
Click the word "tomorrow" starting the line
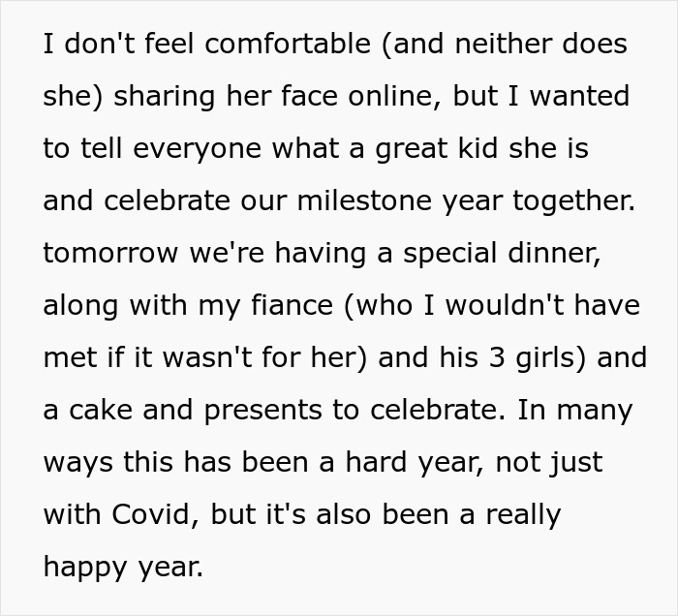pos(110,254)
